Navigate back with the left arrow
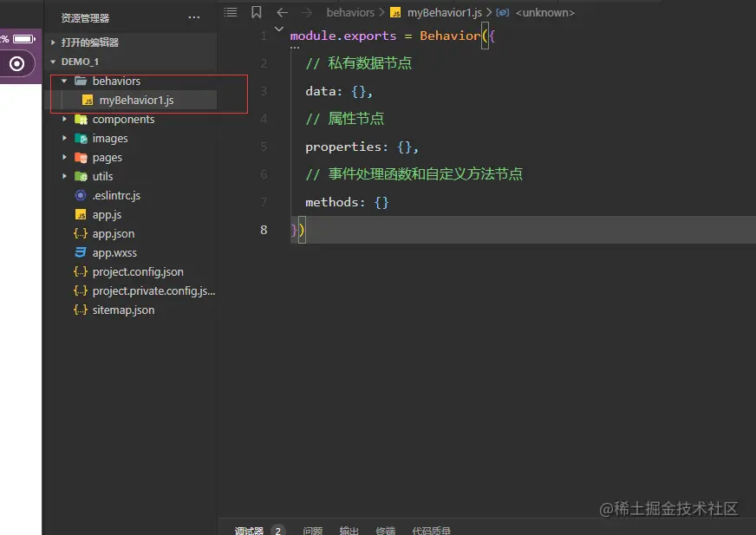756x535 pixels. coord(283,12)
